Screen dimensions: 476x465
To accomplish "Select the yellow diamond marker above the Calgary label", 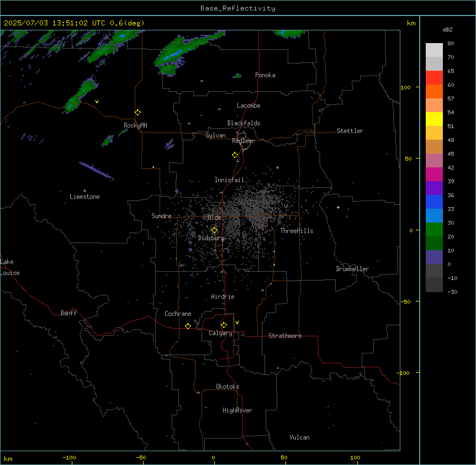I will click(224, 325).
